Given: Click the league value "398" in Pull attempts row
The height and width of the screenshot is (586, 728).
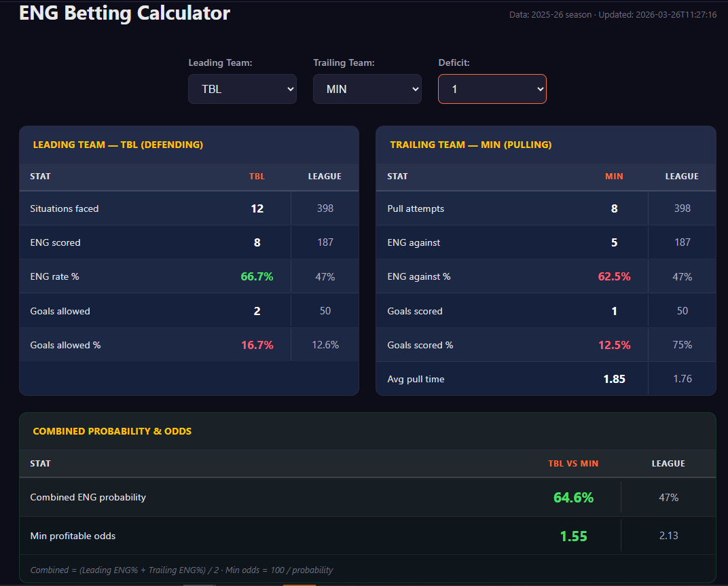Looking at the screenshot, I should coord(682,208).
